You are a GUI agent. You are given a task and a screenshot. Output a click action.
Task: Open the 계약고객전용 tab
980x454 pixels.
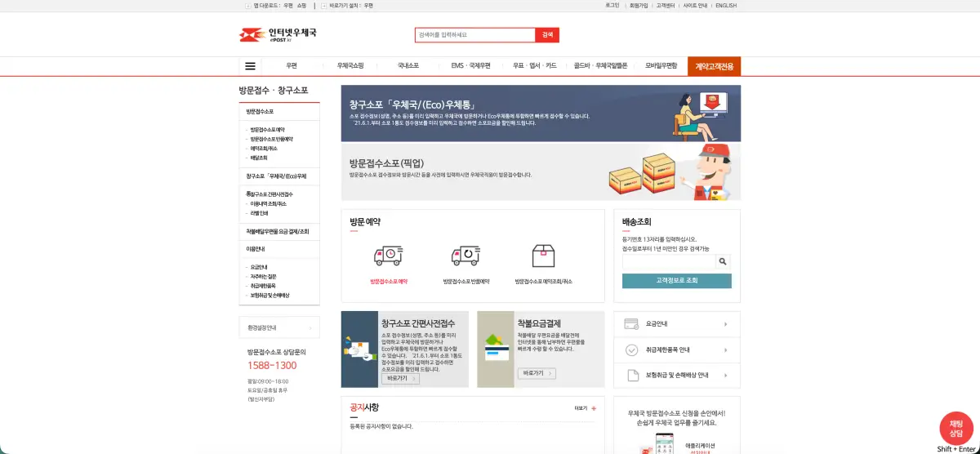pos(714,66)
